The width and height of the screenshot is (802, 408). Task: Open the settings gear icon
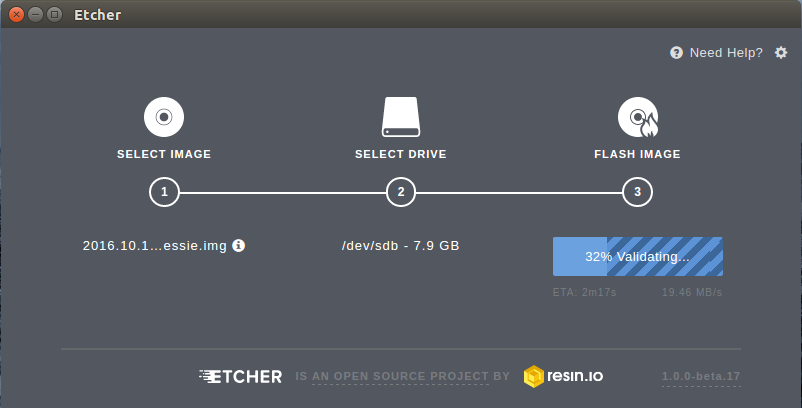pos(781,53)
